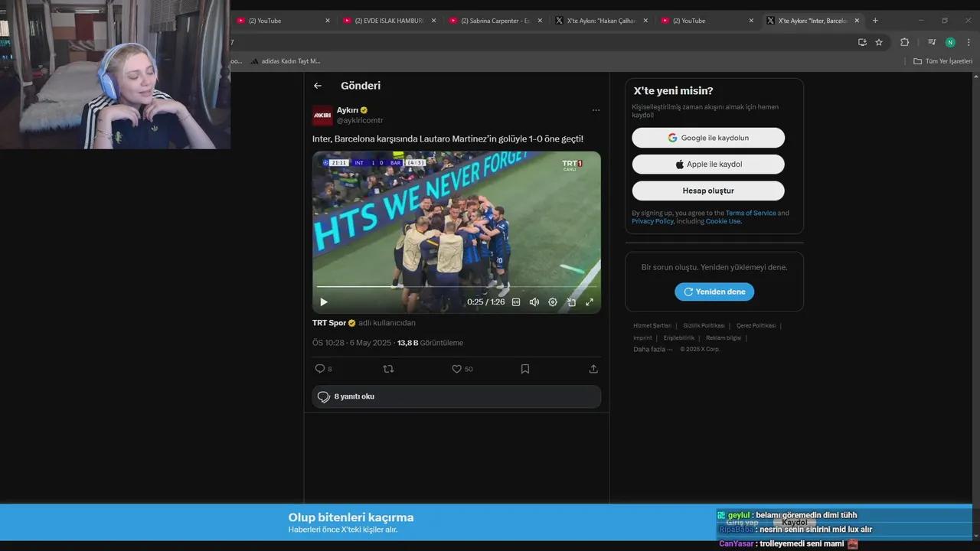This screenshot has width=980, height=551.
Task: Open the Chrome profile avatar N
Action: click(x=950, y=42)
